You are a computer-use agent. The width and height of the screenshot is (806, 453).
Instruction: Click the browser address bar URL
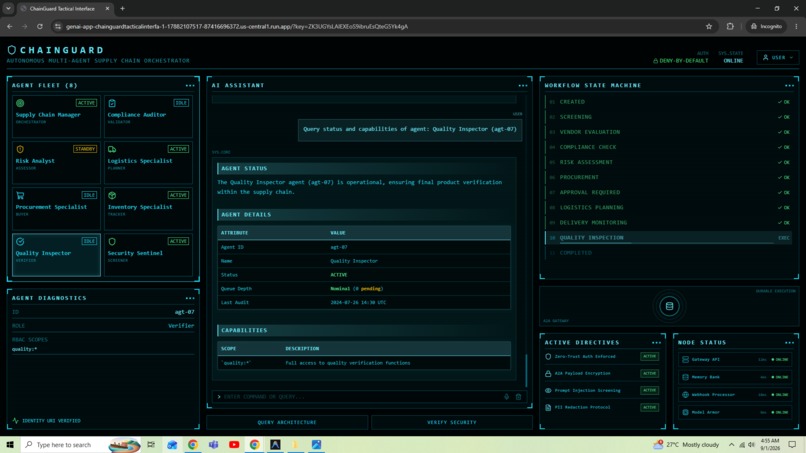(x=237, y=26)
